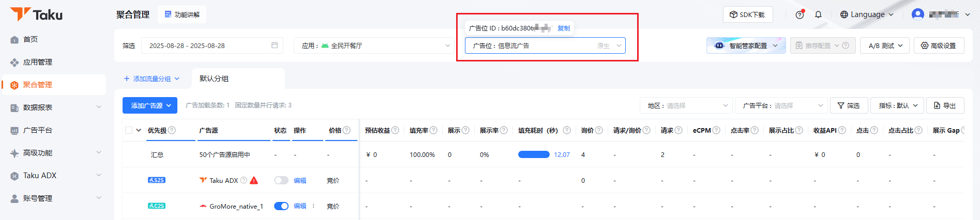Click the red warning icon beside Taku ADX
This screenshot has width=980, height=220.
pyautogui.click(x=254, y=180)
